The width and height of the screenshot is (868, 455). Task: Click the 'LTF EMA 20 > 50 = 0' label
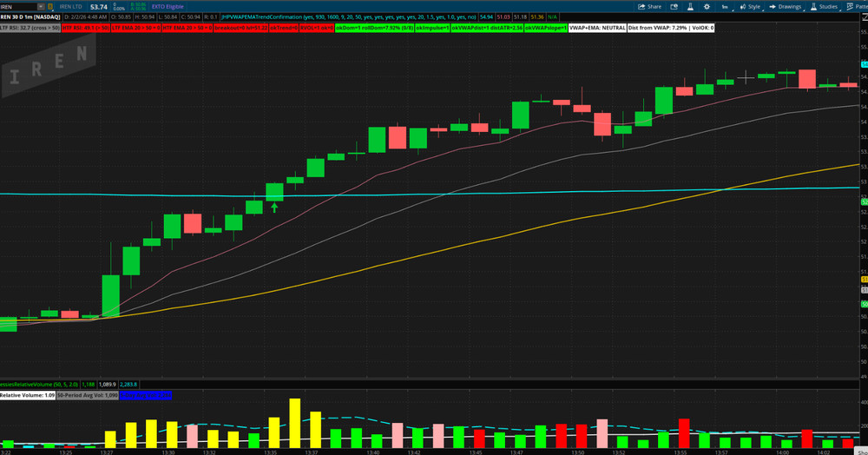135,28
